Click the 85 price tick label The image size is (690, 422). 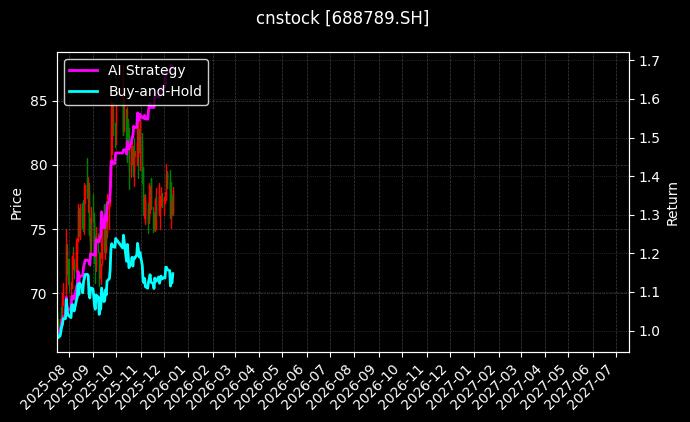pos(40,101)
